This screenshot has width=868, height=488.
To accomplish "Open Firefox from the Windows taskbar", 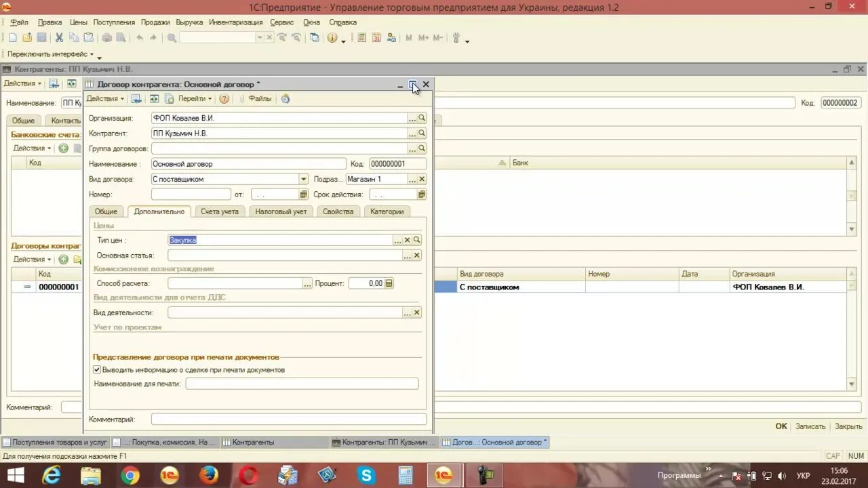I will pyautogui.click(x=209, y=476).
